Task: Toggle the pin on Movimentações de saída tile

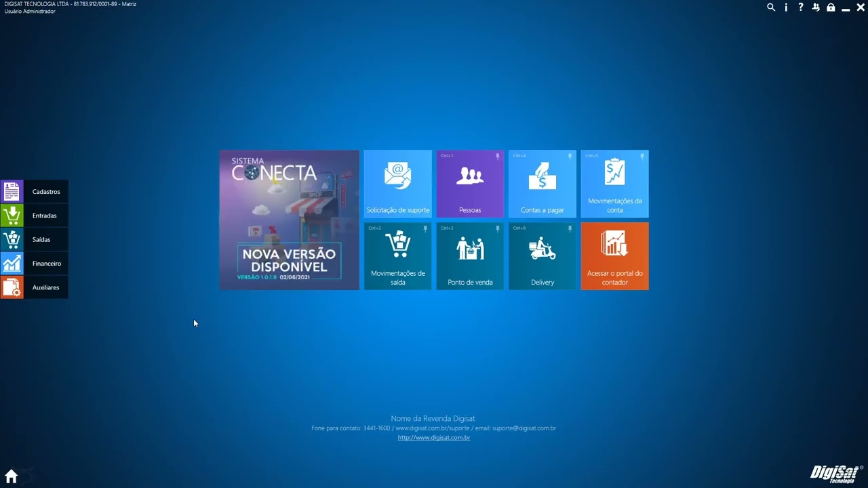Action: click(x=425, y=229)
